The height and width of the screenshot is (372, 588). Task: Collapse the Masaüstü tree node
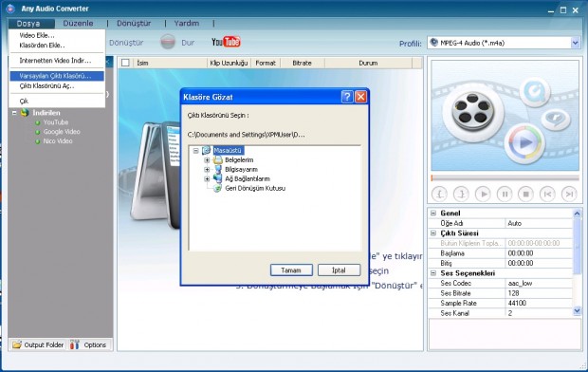pyautogui.click(x=195, y=151)
